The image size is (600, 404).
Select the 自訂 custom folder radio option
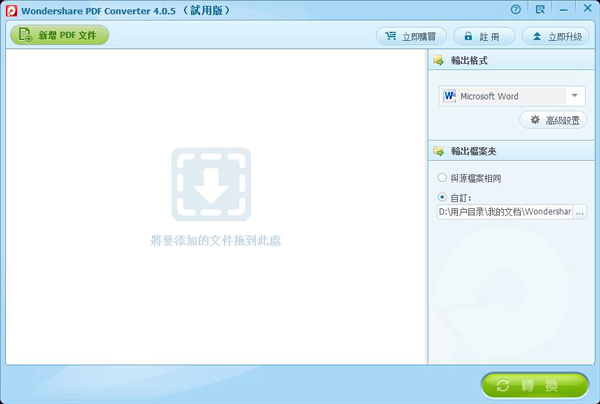442,197
